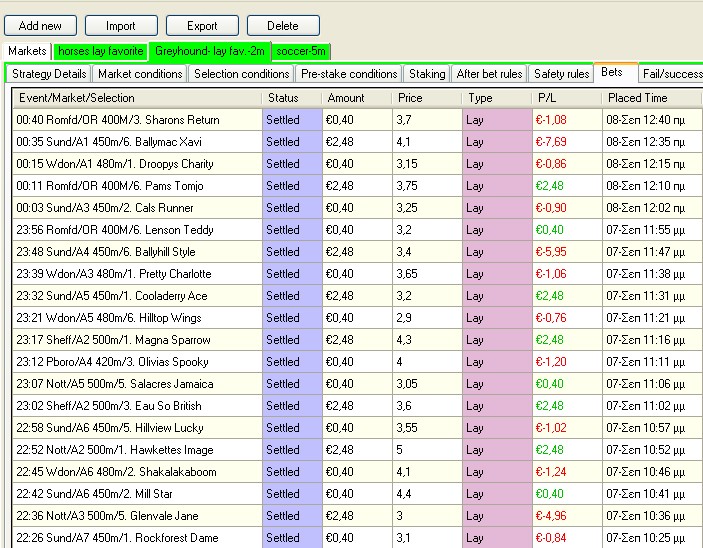Select the Pretty Charlotte bet row

[357, 274]
